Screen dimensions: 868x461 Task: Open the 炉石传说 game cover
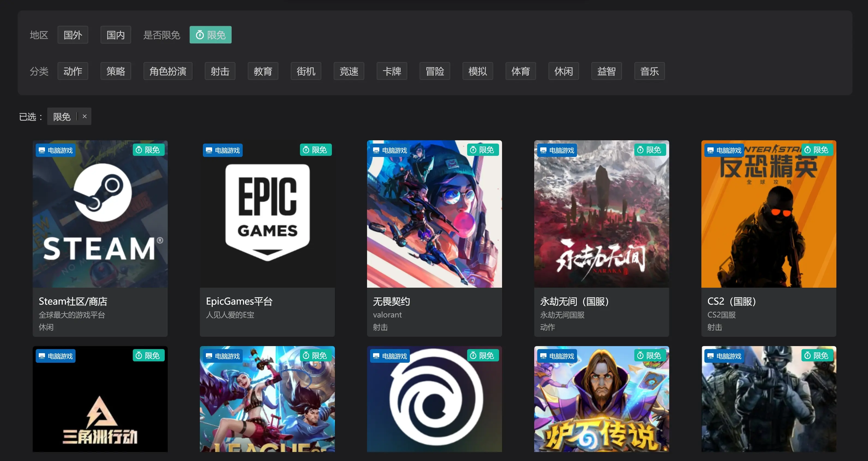coord(602,399)
